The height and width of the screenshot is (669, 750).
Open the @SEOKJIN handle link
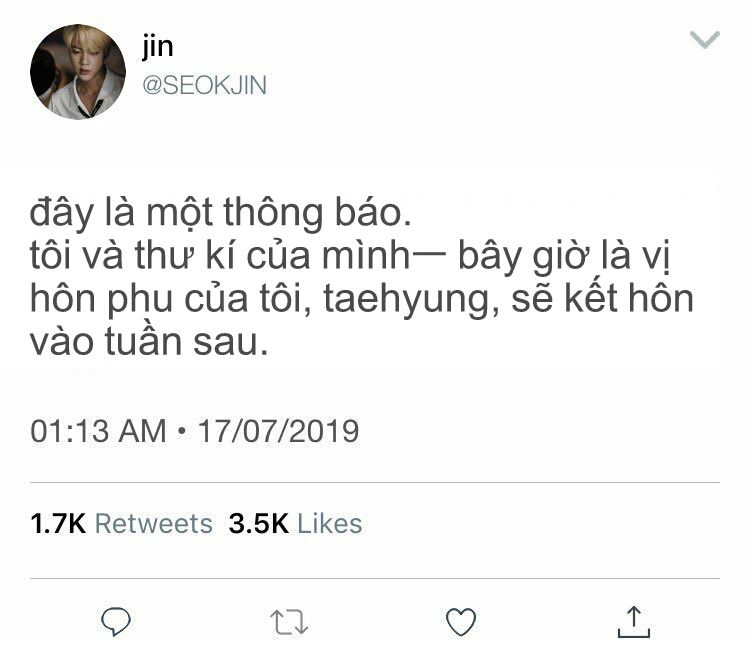point(204,85)
